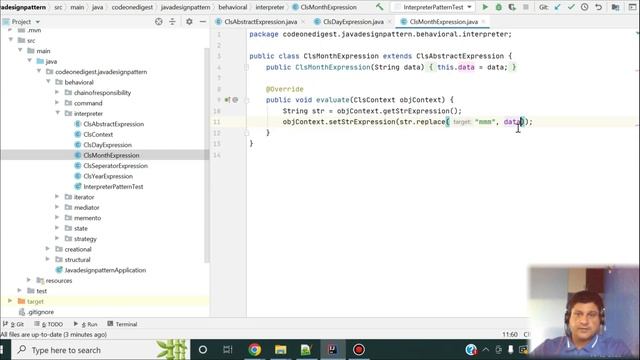Screen dimensions: 640x360
Task: Open the Terminal tool window
Action: pos(122,324)
